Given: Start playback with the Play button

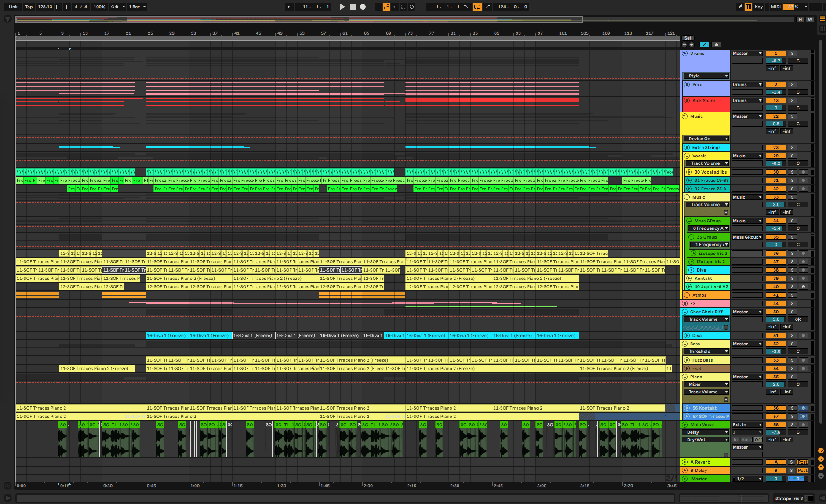Looking at the screenshot, I should (x=342, y=7).
